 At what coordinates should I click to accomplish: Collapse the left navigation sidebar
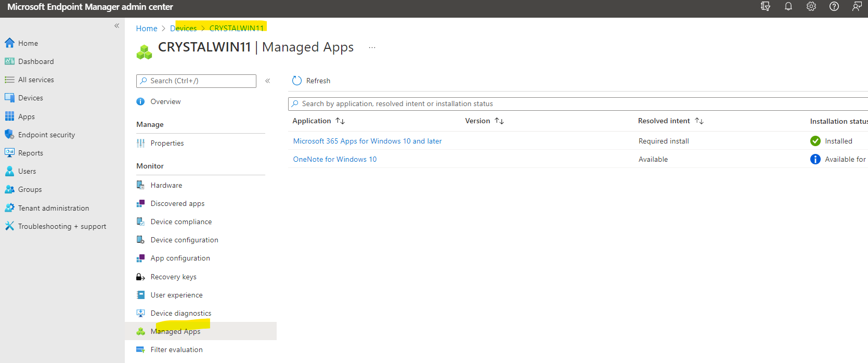click(117, 25)
